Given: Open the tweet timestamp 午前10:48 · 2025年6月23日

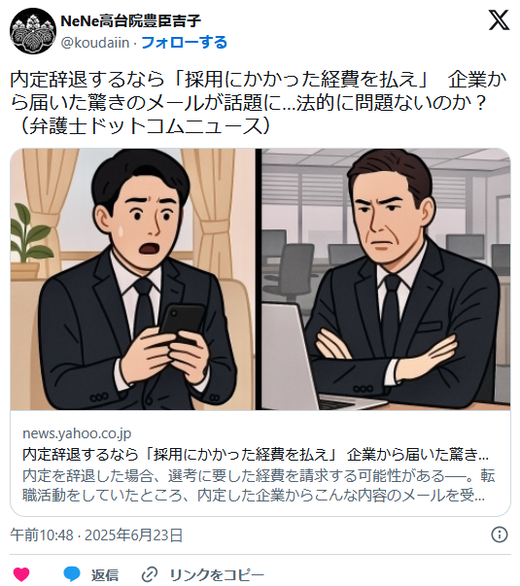Looking at the screenshot, I should click(96, 535).
